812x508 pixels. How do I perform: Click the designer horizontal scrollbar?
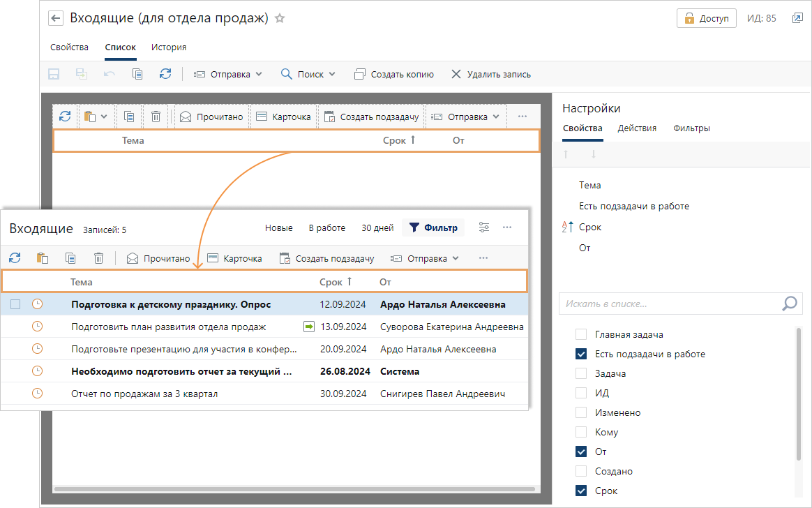(x=294, y=489)
